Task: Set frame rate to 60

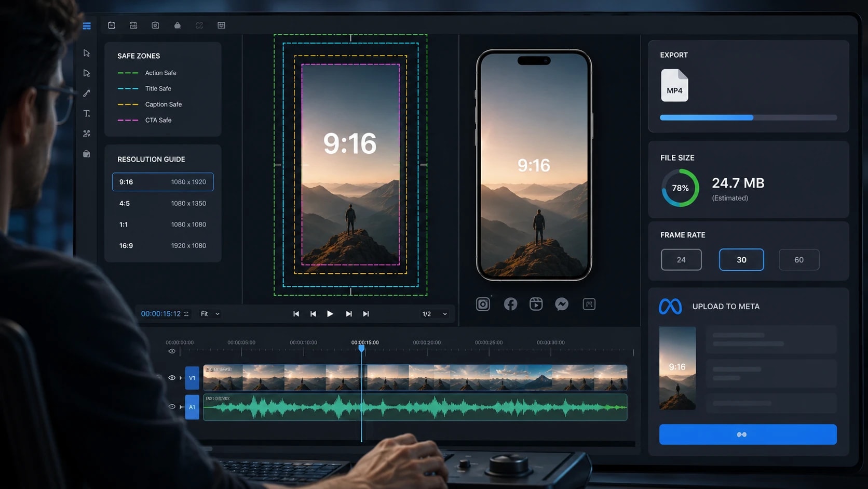Action: pos(799,260)
